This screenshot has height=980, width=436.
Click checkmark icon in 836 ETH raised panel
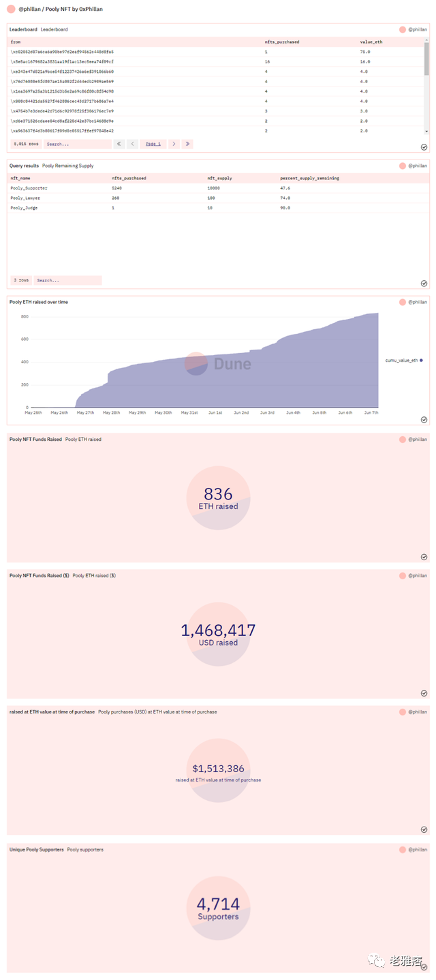[x=424, y=557]
